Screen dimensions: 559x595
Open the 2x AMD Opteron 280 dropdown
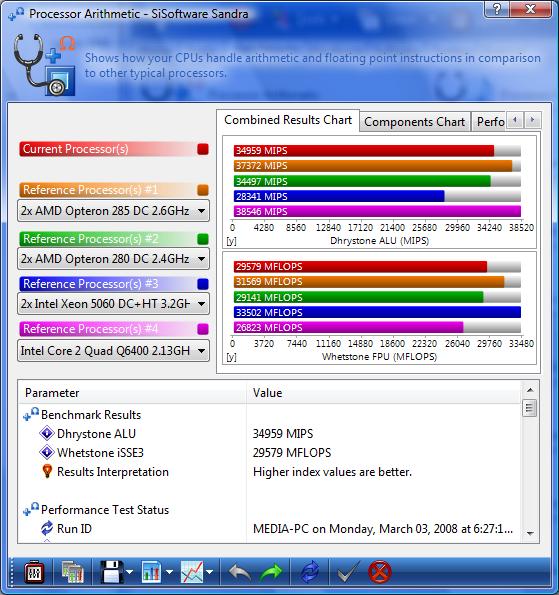pyautogui.click(x=113, y=259)
